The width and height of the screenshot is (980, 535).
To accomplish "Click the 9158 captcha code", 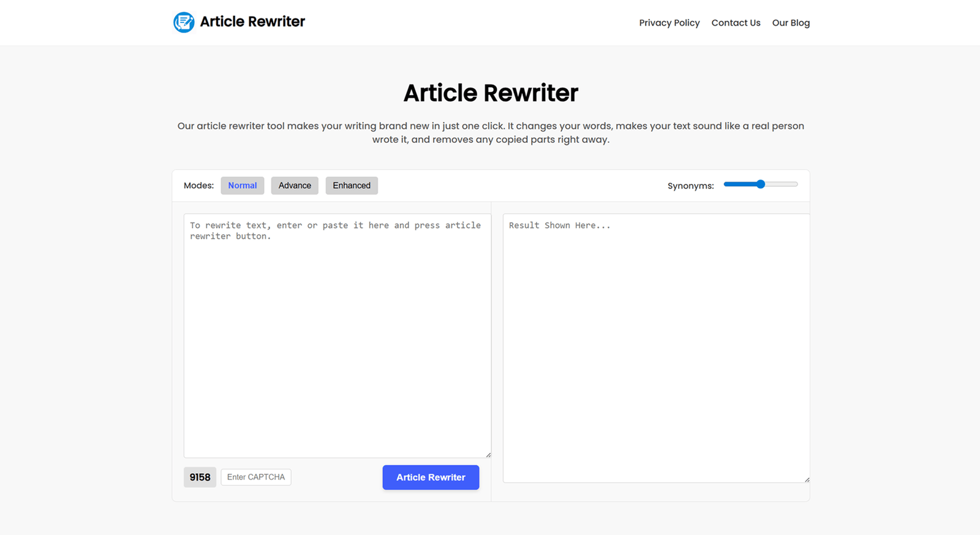I will pos(200,477).
